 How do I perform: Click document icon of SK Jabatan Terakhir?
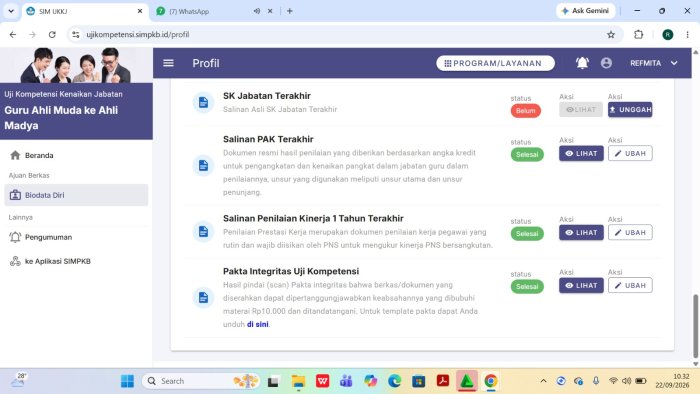point(203,103)
